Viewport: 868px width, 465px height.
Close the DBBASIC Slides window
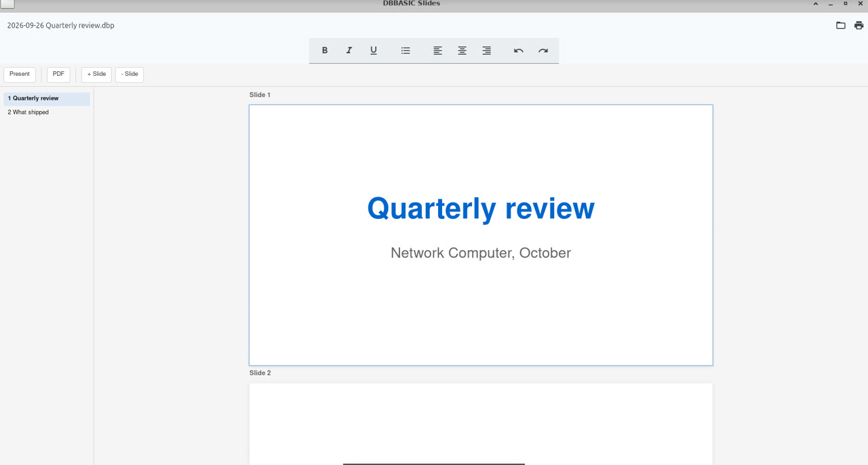coord(861,3)
